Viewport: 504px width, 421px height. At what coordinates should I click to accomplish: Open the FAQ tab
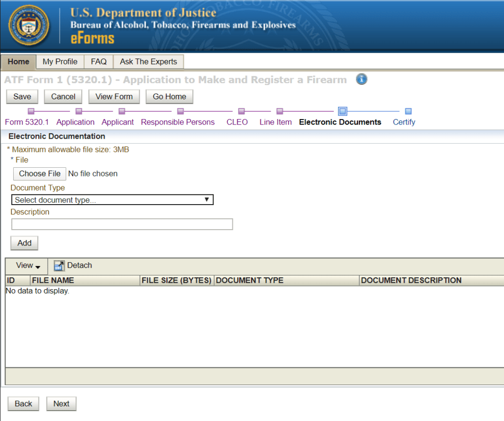(98, 61)
